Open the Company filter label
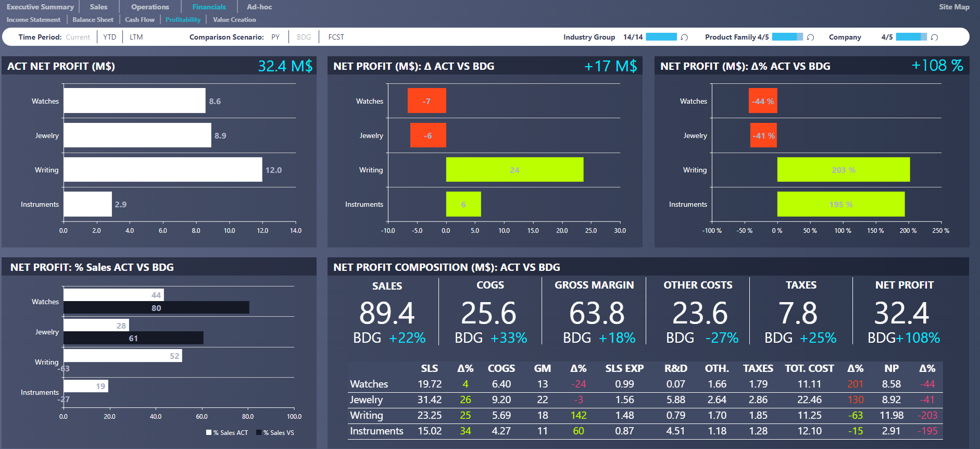 click(x=845, y=37)
